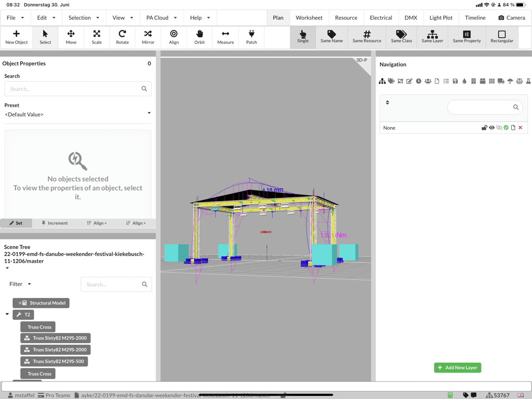Screen dimensions: 532x399
Task: Click the Scene Tree search field
Action: click(x=116, y=284)
